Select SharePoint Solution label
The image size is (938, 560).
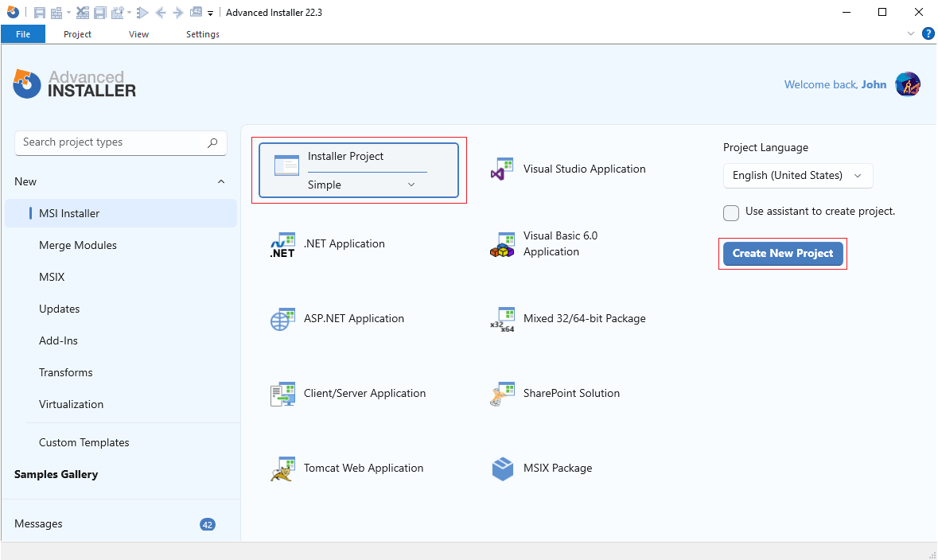(571, 393)
